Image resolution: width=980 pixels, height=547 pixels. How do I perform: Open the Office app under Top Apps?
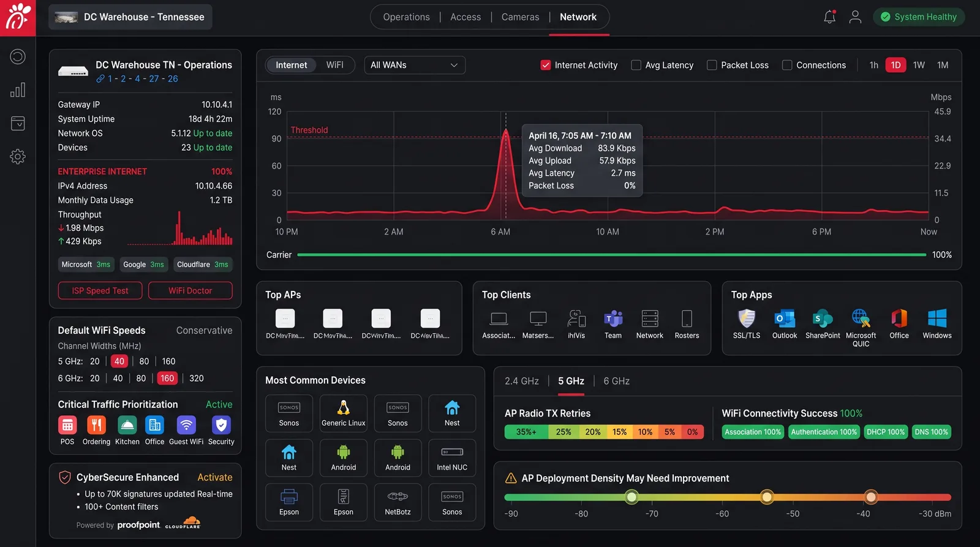point(899,319)
